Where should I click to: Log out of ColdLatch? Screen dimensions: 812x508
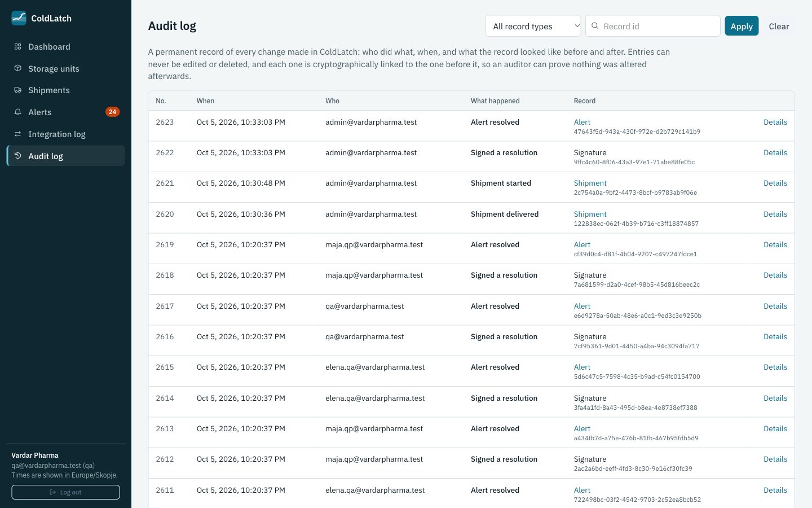(65, 492)
